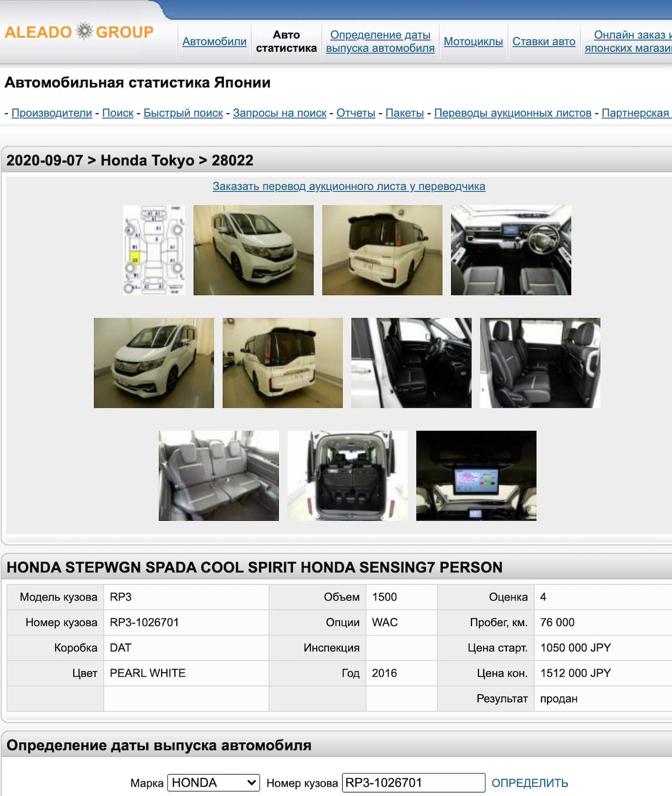
Task: Order auction sheet translation from translator
Action: tap(349, 186)
